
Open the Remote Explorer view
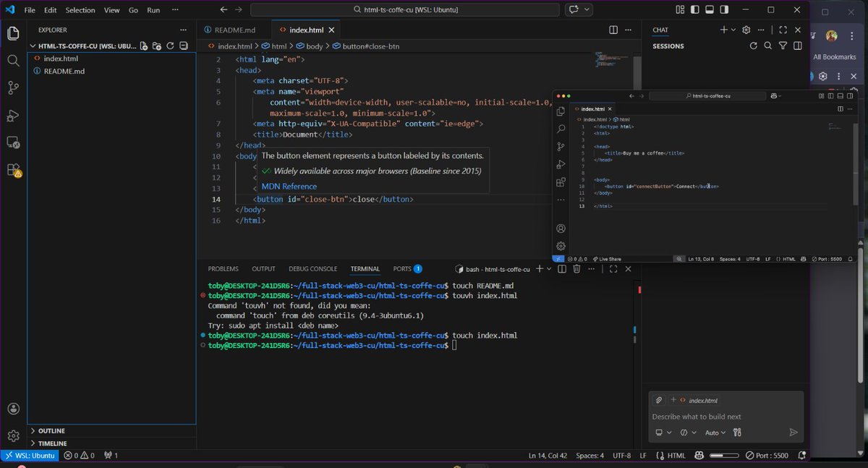pyautogui.click(x=13, y=143)
